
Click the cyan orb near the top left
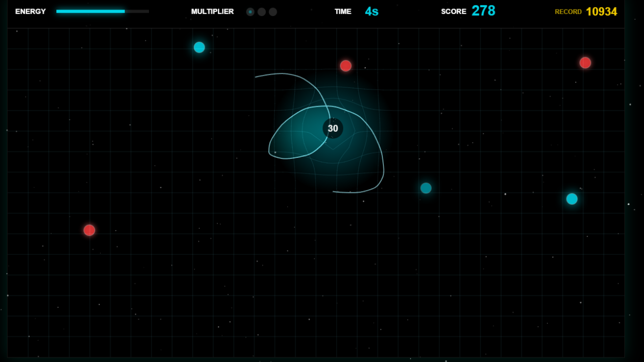199,47
